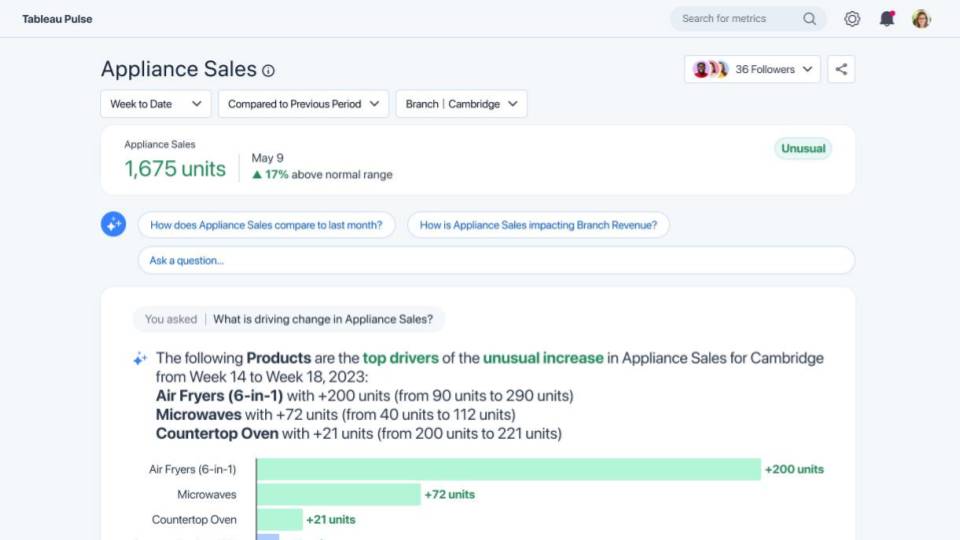Click the Tableau Pulse logo text
This screenshot has width=960, height=540.
pyautogui.click(x=57, y=19)
